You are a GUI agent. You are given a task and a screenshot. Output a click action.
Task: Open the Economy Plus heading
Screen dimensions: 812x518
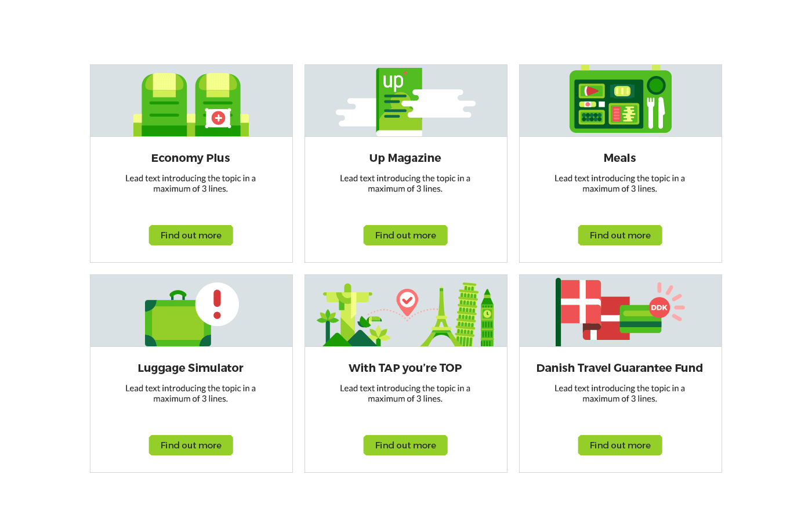(191, 158)
